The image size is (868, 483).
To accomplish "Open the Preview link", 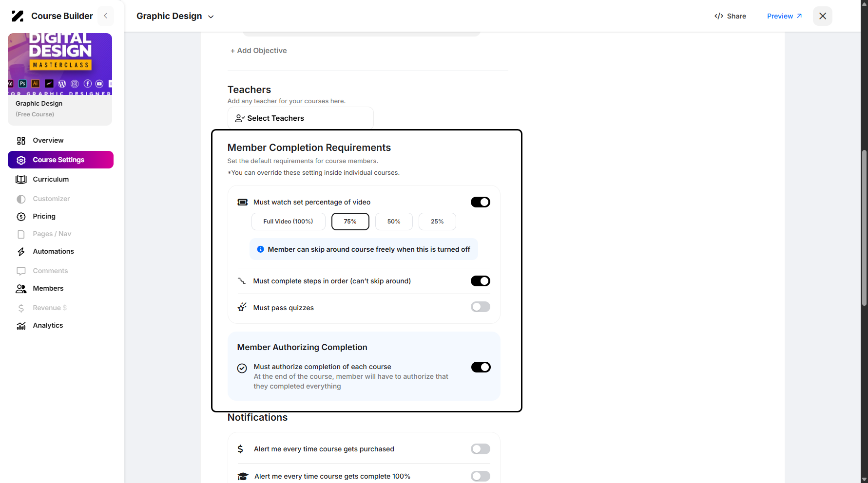I will click(x=784, y=16).
